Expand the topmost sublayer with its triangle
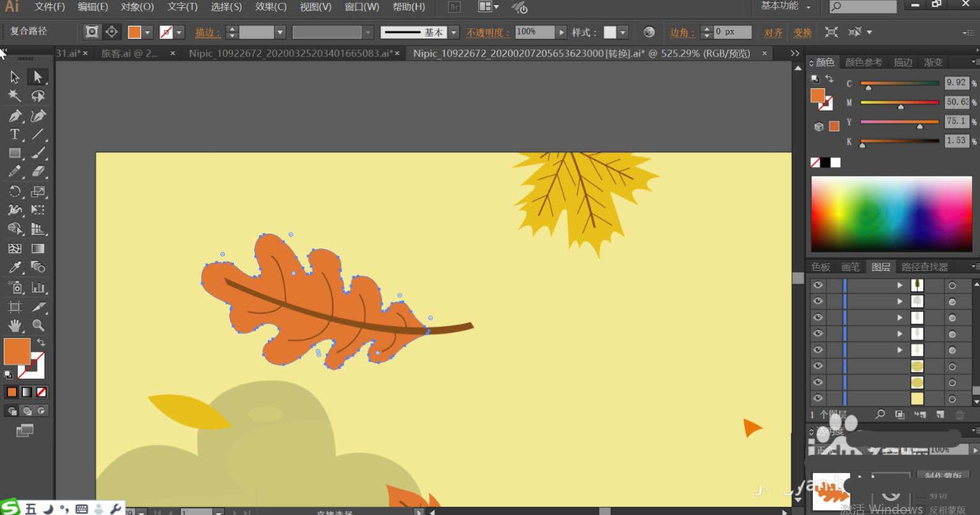980x515 pixels. click(900, 285)
